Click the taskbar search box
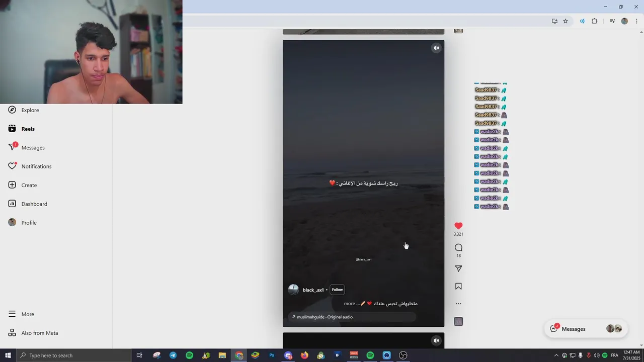644x362 pixels. (73, 355)
